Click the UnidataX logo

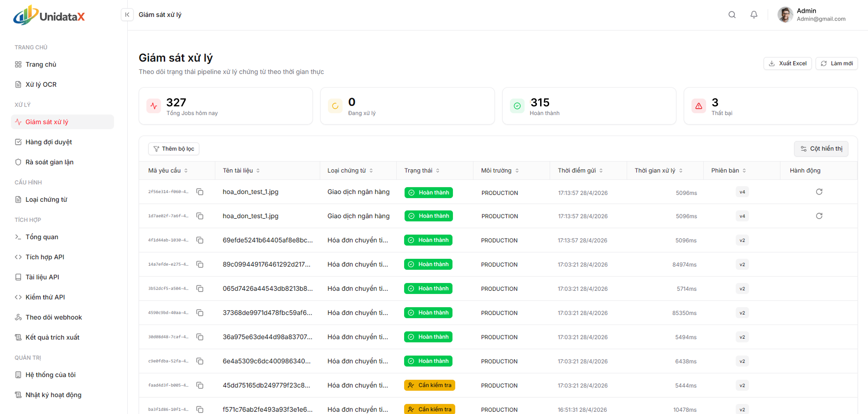[x=49, y=16]
